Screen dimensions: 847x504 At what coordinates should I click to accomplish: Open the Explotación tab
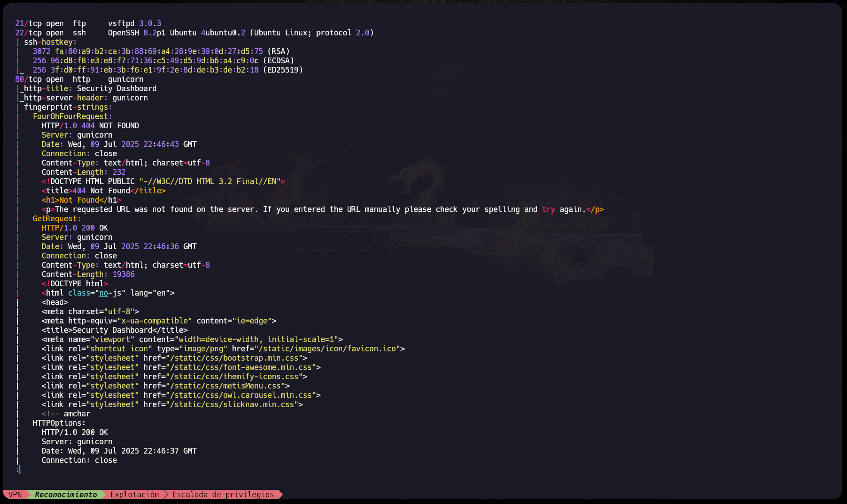134,494
